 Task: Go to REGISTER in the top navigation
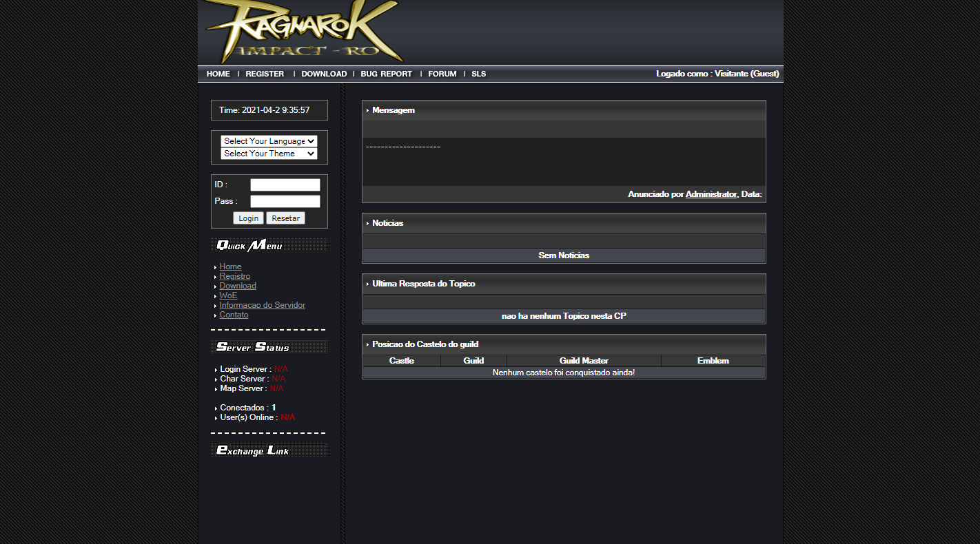pyautogui.click(x=265, y=74)
